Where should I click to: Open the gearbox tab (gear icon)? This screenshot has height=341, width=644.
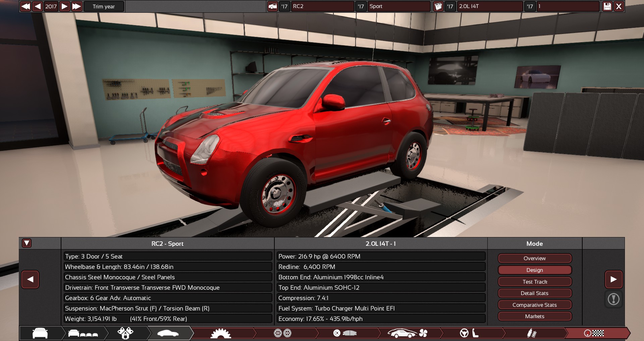tap(221, 333)
